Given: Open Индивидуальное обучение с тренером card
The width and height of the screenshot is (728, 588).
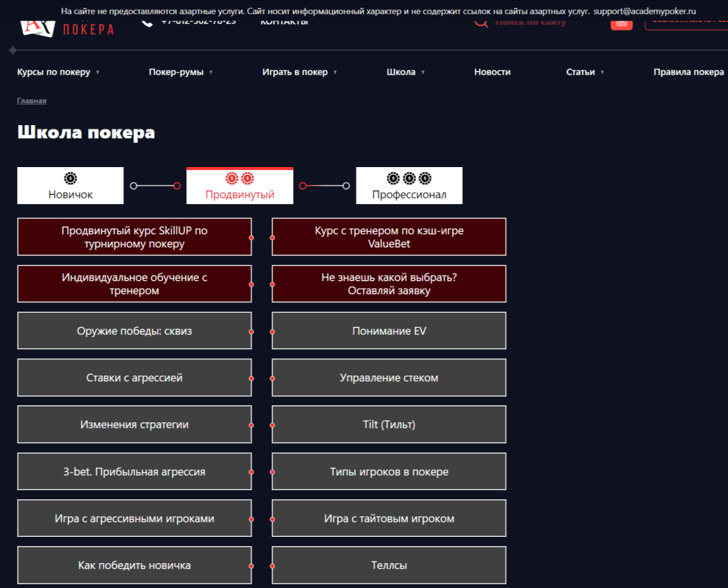Looking at the screenshot, I should [x=134, y=284].
